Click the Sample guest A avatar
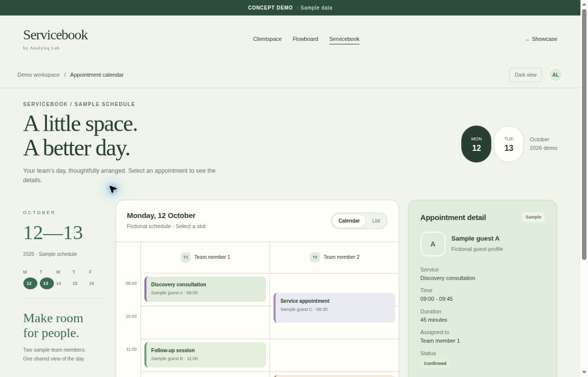 pyautogui.click(x=433, y=244)
